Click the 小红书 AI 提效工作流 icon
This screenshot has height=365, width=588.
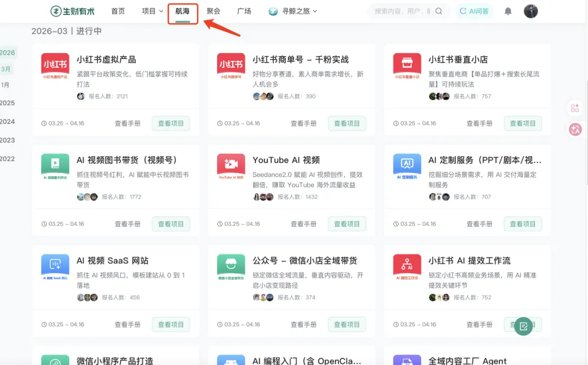coord(407,267)
